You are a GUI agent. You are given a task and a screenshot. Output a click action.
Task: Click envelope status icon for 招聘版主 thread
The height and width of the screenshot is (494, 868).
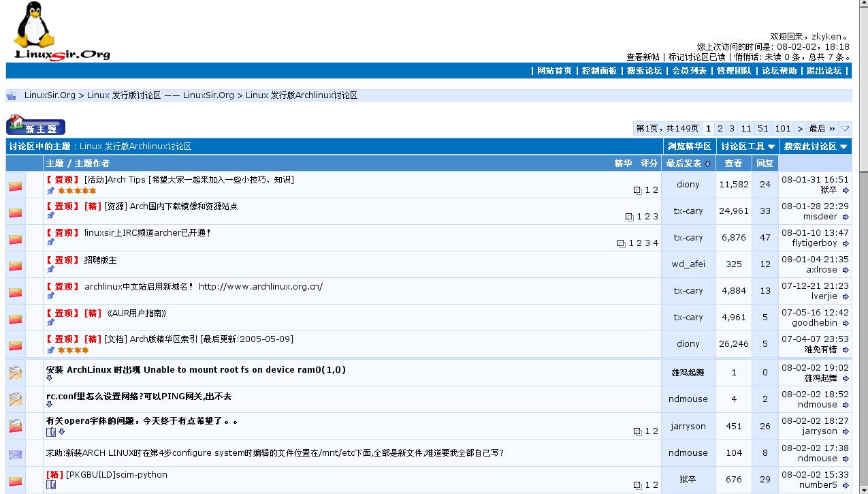point(15,266)
